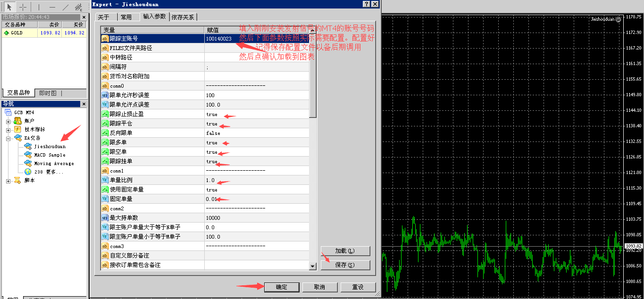Click the 技术指标 indicators icon
644x299 pixels.
[x=17, y=129]
